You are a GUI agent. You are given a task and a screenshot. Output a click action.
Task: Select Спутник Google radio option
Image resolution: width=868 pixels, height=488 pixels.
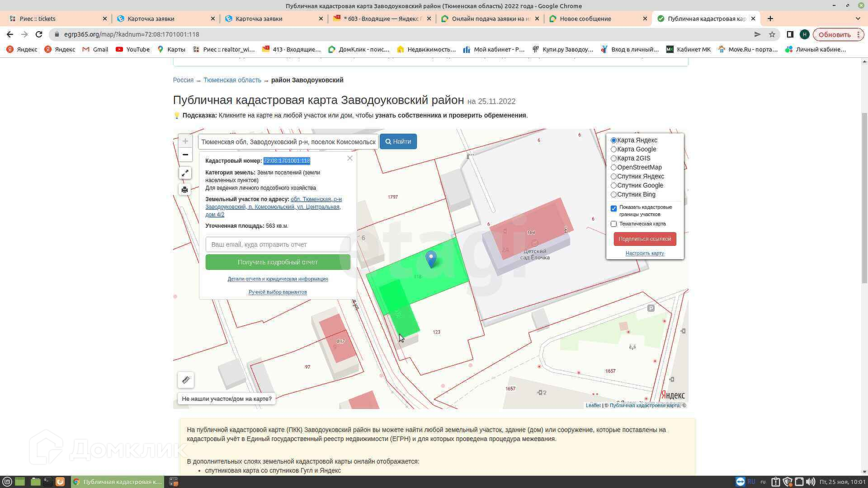pos(613,186)
